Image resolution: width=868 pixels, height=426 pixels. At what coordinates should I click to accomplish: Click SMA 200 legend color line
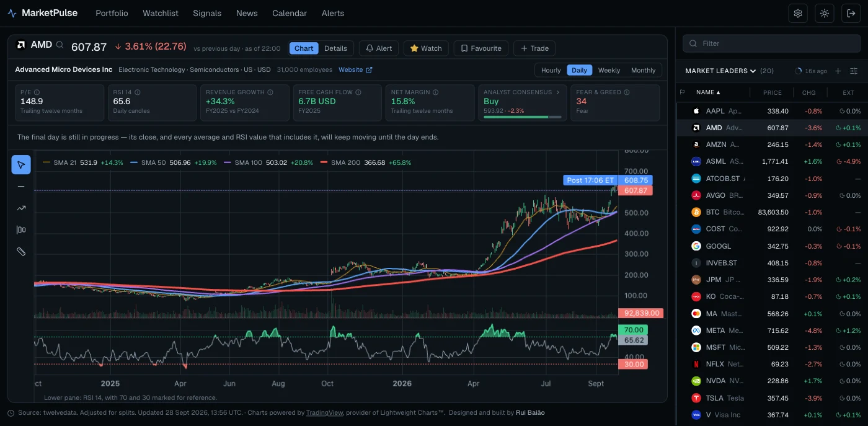tap(324, 162)
